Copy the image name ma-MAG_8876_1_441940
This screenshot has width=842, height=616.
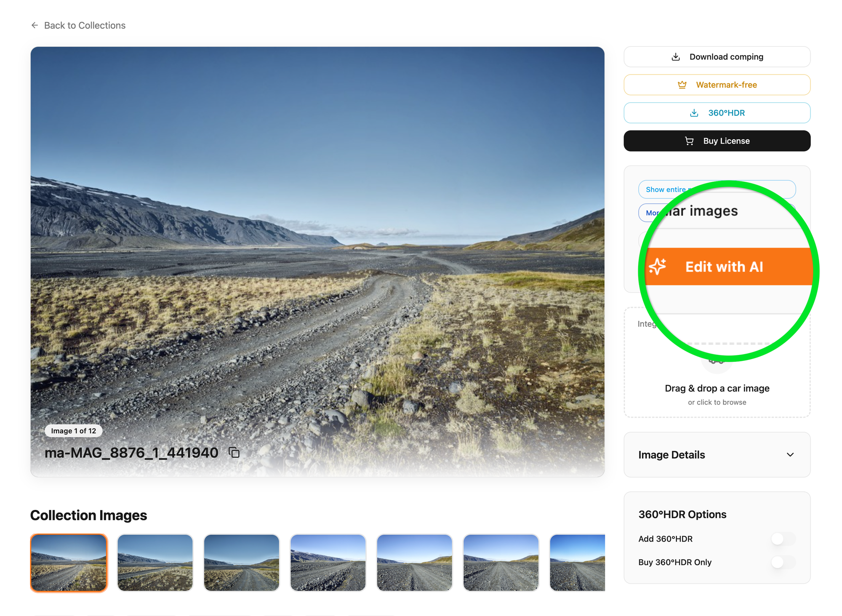click(x=234, y=453)
